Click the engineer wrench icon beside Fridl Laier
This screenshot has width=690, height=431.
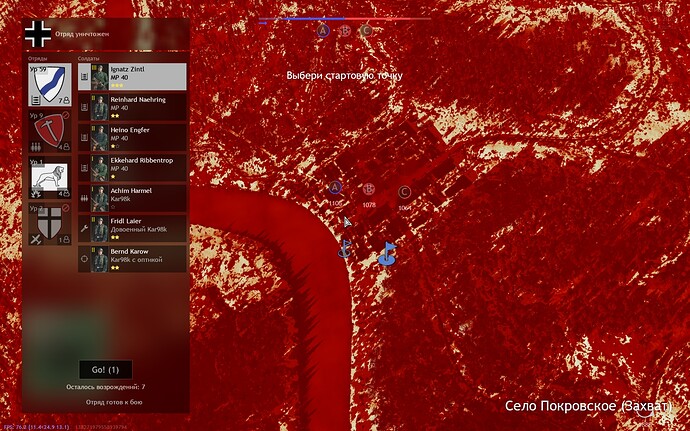point(84,228)
